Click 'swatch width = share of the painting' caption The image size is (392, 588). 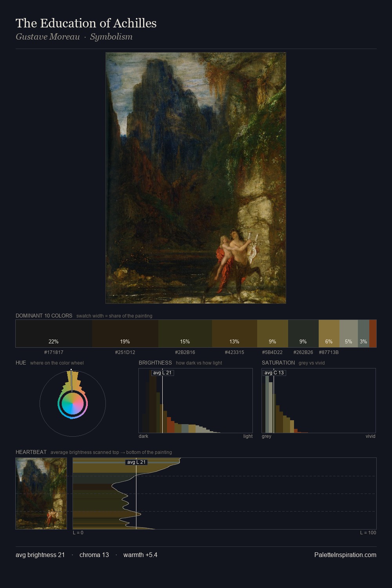114,316
